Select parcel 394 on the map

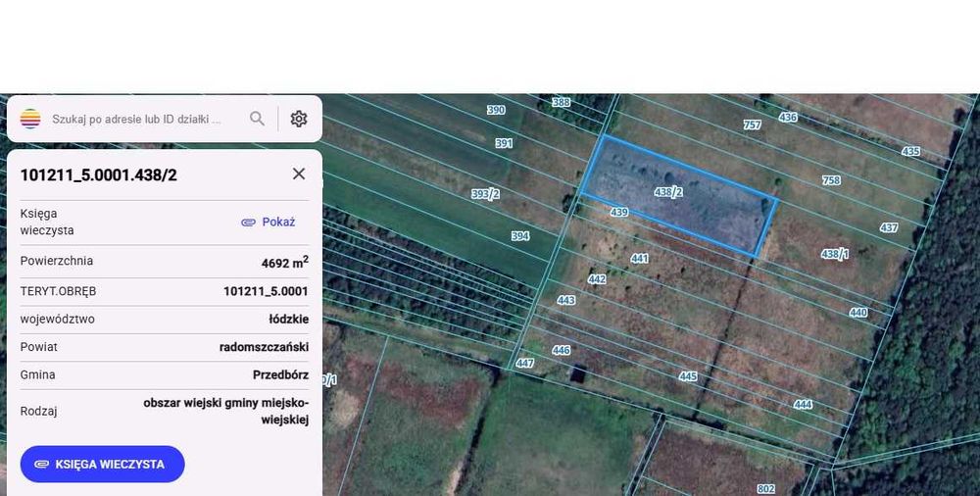(x=520, y=236)
